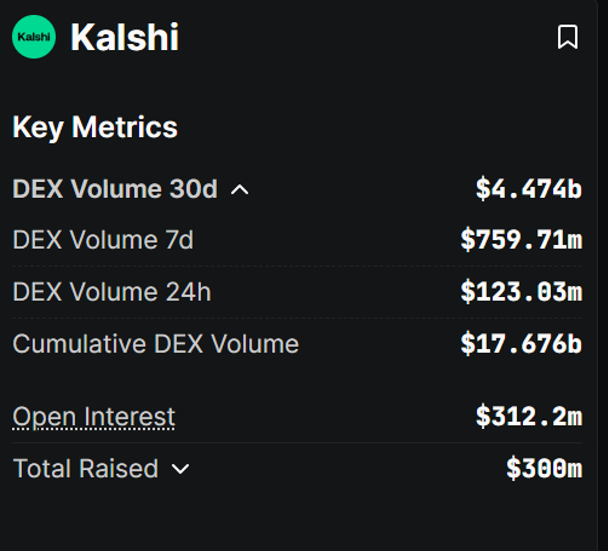The image size is (608, 551).
Task: Click the Key Metrics heading
Action: pyautogui.click(x=95, y=127)
